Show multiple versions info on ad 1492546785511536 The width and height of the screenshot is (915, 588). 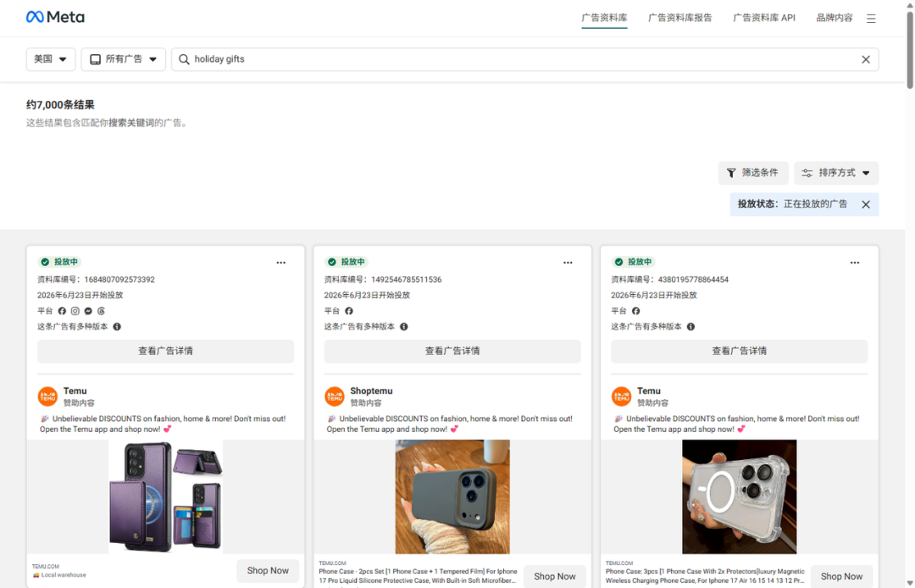[404, 327]
